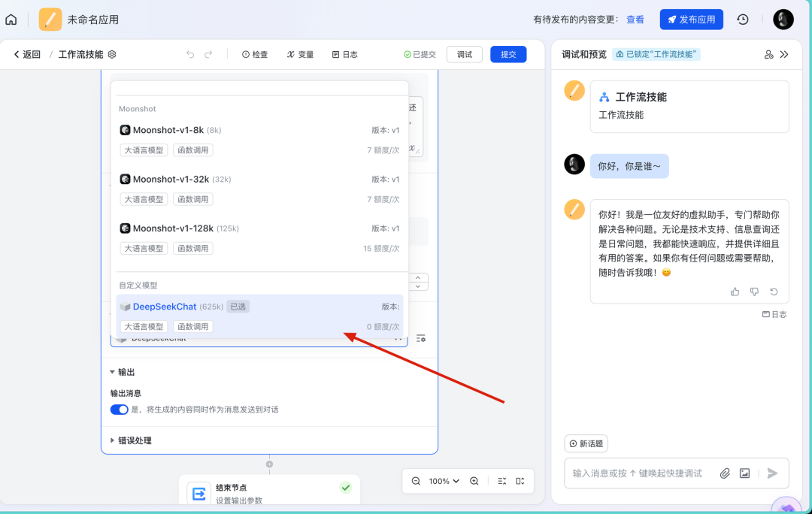
Task: Open the 日志 logs in toolbar
Action: tap(345, 54)
